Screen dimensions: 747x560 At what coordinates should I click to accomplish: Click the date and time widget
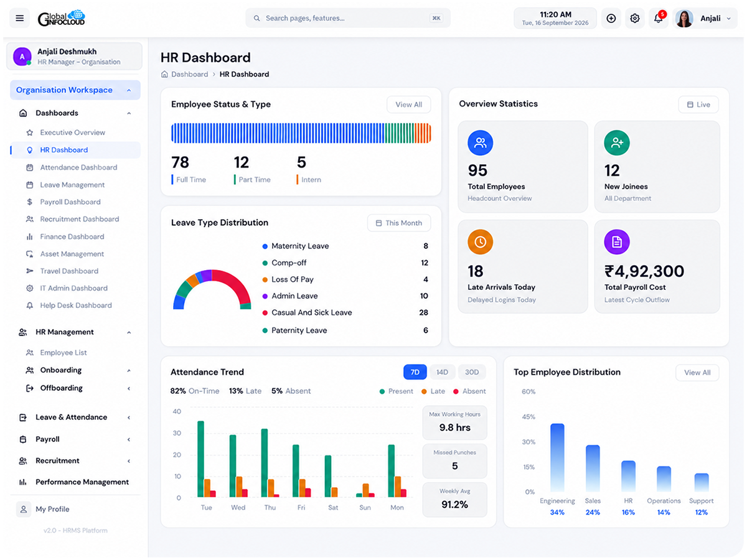pos(555,19)
